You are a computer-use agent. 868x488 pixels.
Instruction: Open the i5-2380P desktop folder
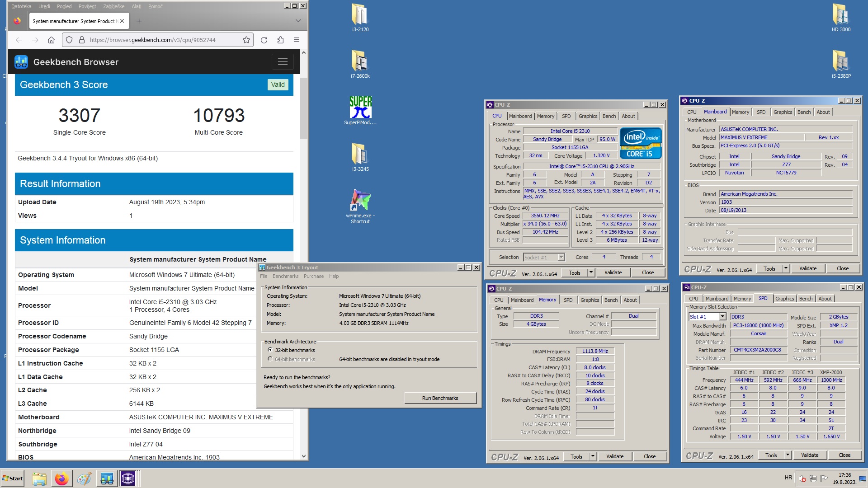pos(841,64)
